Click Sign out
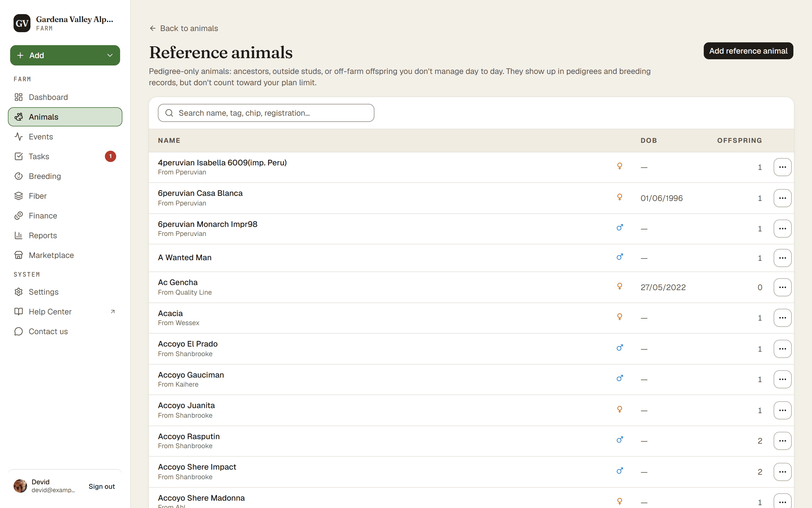 [102, 486]
